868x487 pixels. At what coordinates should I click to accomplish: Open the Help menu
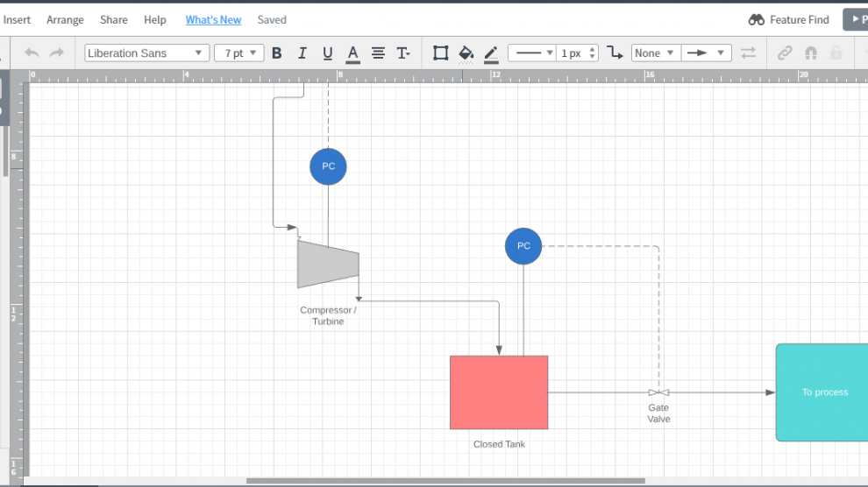click(x=155, y=20)
